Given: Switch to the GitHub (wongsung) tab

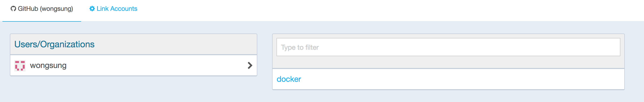Looking at the screenshot, I should pyautogui.click(x=42, y=10).
